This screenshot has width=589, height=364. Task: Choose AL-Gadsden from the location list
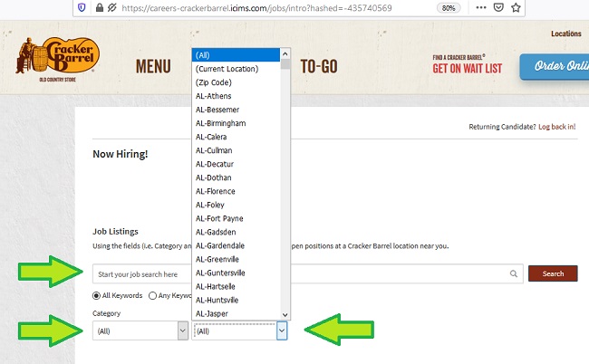click(236, 233)
